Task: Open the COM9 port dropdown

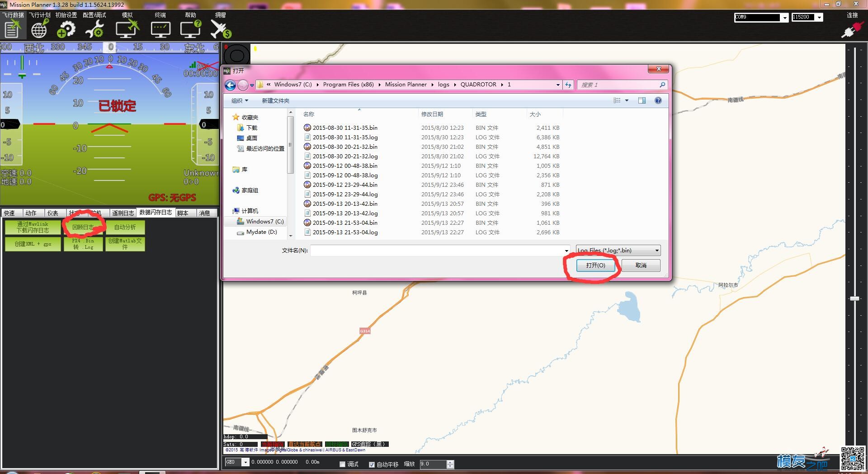Action: [x=785, y=18]
